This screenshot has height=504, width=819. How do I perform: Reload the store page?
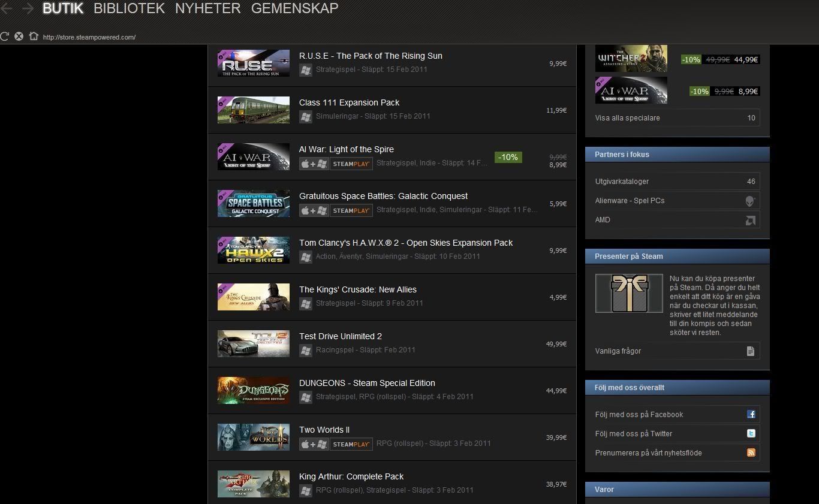[x=5, y=36]
